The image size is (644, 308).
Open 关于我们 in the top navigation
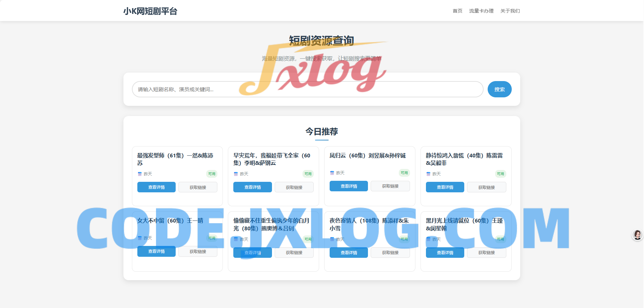click(x=510, y=11)
